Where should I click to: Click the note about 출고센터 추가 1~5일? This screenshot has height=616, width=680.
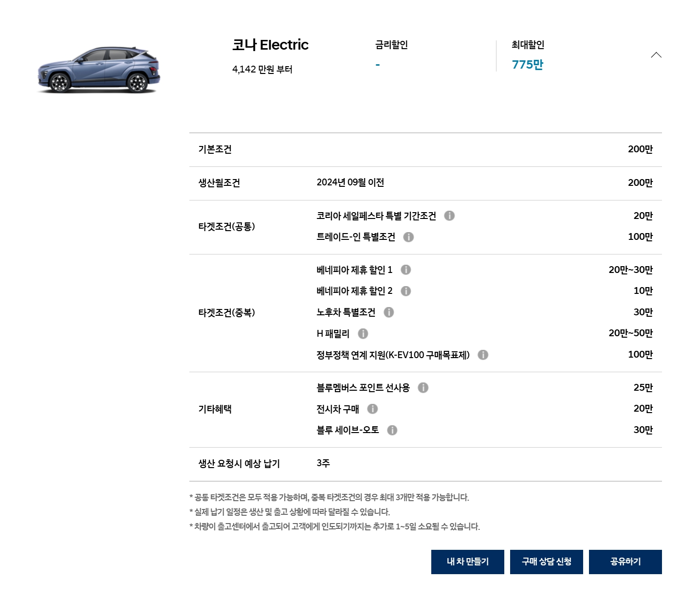[334, 526]
